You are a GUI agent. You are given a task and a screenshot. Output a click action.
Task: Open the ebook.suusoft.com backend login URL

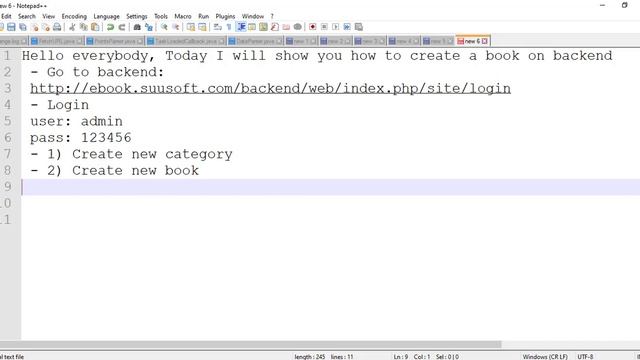[x=270, y=89]
